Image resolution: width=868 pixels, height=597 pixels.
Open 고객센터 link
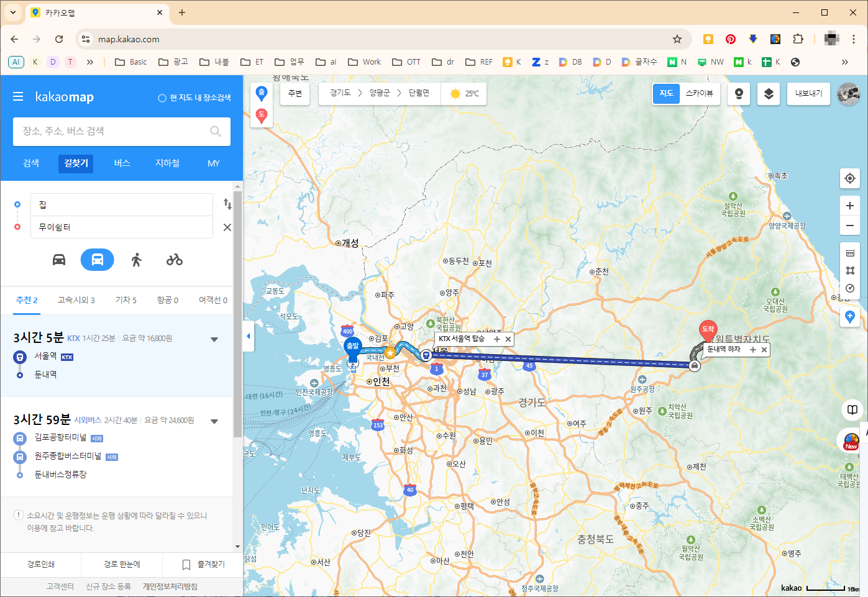coord(60,586)
